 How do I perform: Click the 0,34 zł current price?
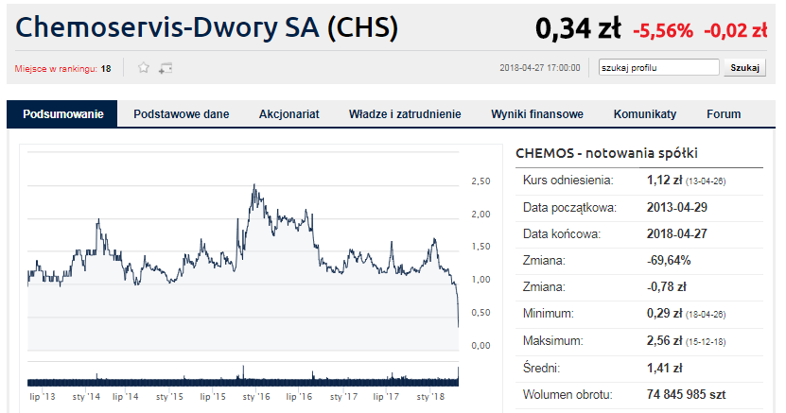[577, 28]
